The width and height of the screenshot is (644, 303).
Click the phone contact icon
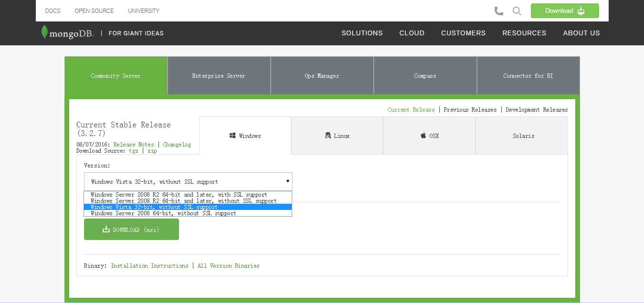point(499,11)
